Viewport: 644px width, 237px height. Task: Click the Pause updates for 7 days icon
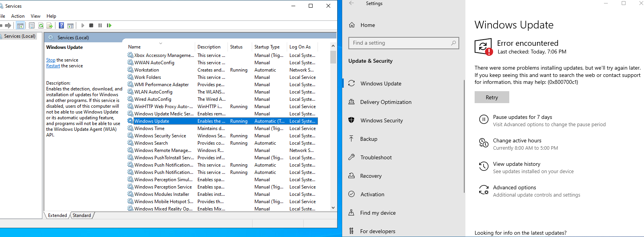483,119
